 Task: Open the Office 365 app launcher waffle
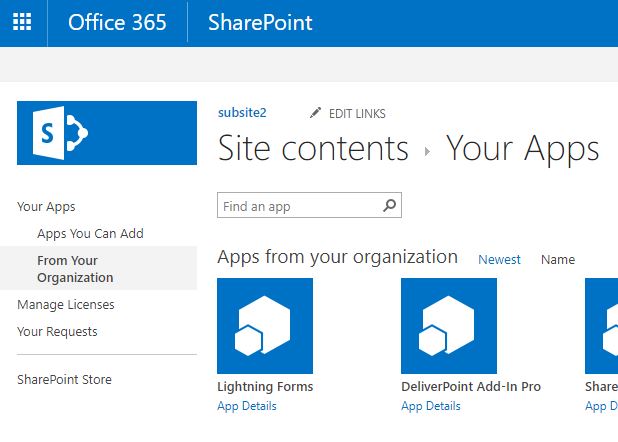pyautogui.click(x=22, y=22)
